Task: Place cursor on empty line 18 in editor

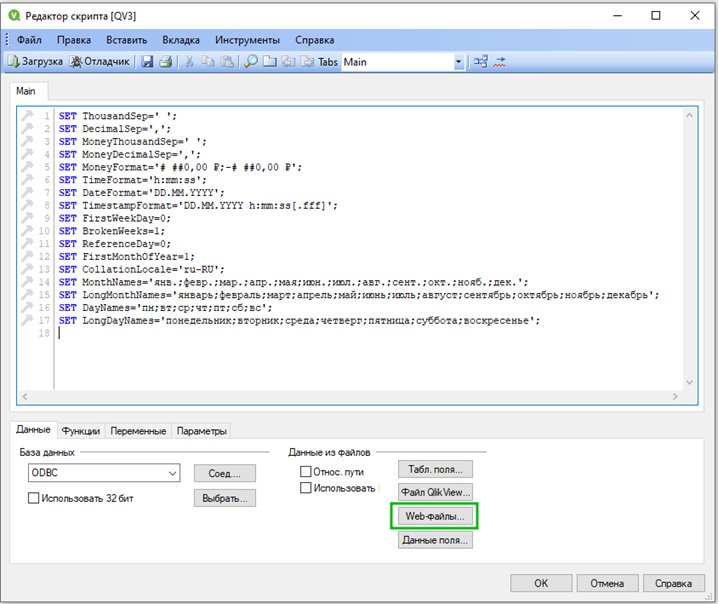Action: coord(369,333)
